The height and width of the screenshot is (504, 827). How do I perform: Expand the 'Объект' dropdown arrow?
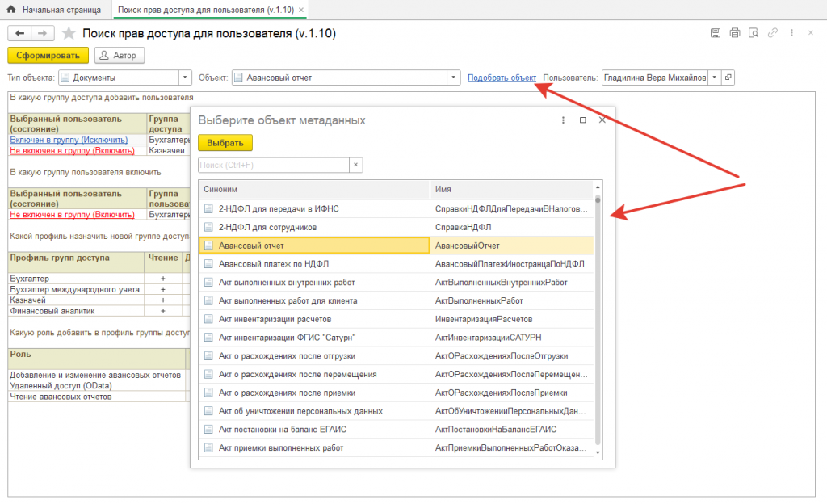pos(454,78)
